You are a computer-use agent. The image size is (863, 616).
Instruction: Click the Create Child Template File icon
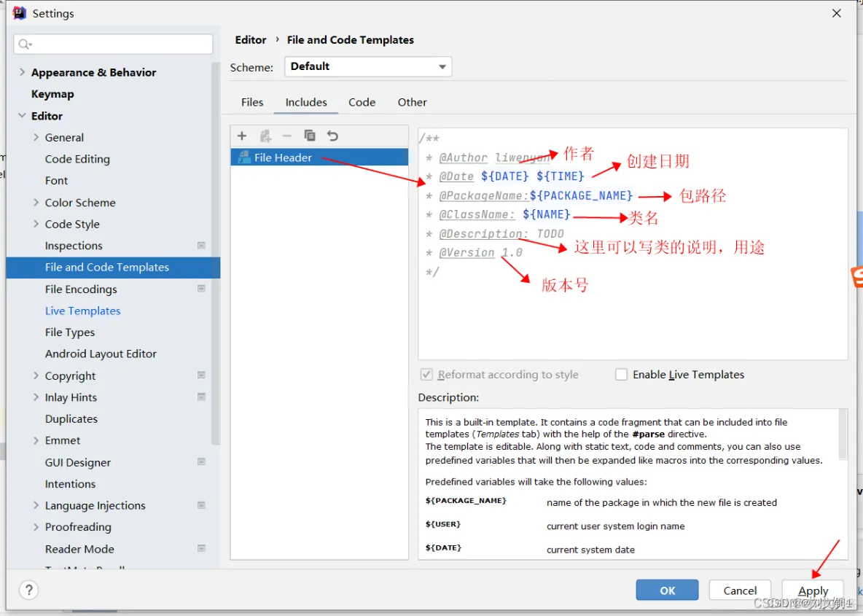(265, 136)
